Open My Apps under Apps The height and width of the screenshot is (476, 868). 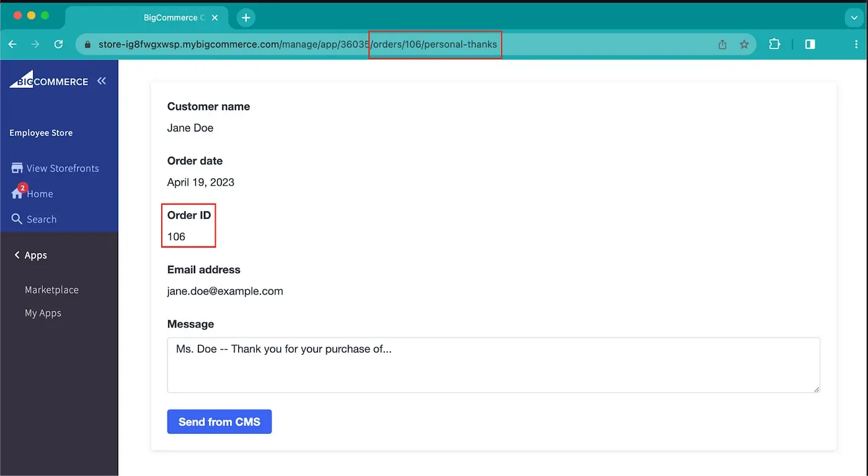pos(43,313)
